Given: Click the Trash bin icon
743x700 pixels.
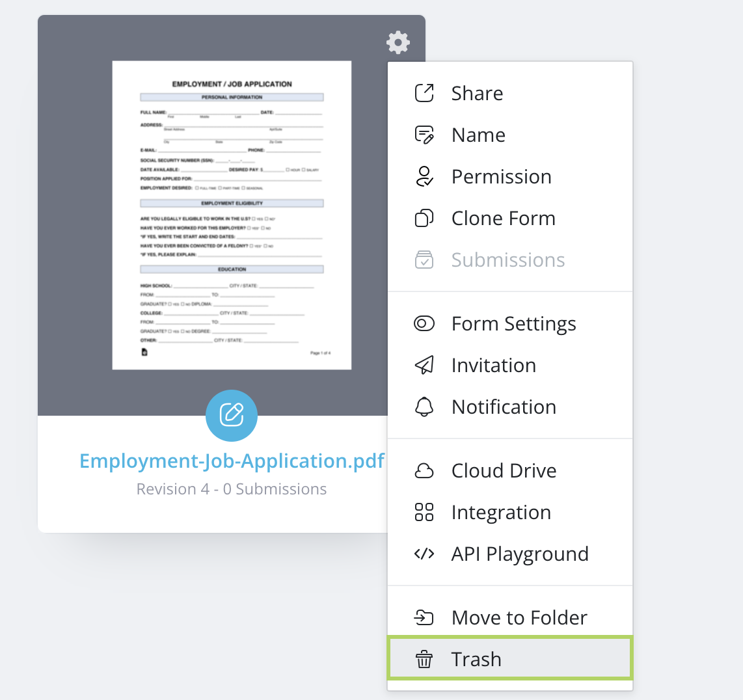Looking at the screenshot, I should coord(424,659).
